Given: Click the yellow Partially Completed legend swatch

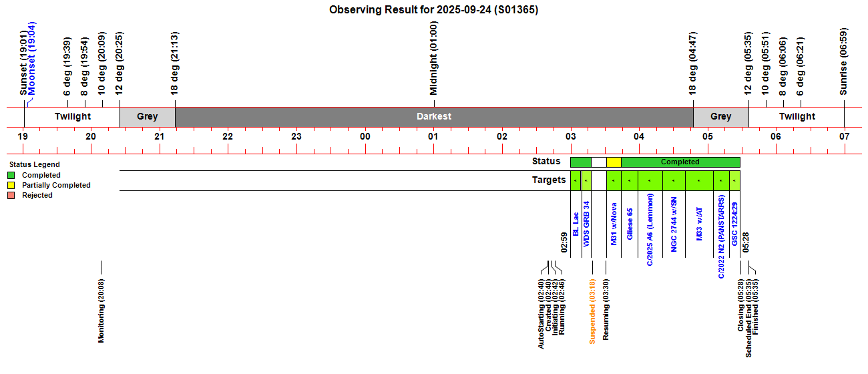Looking at the screenshot, I should [11, 185].
